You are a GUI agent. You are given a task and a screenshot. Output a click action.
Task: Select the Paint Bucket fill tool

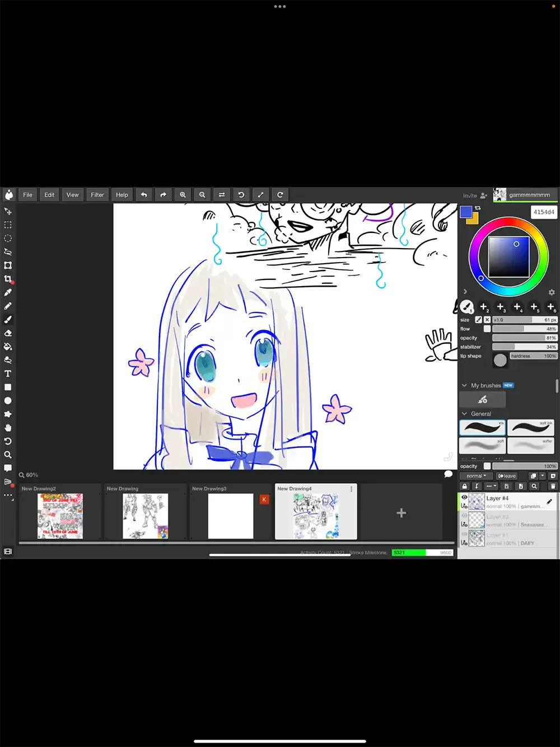[x=8, y=347]
